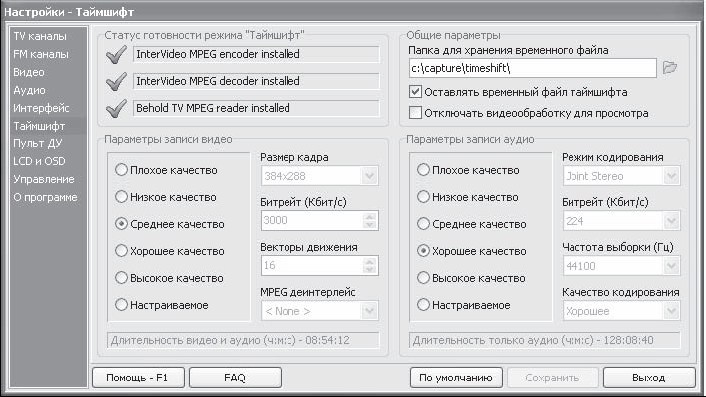Click checkmark icon beside MPEG encoder status
This screenshot has width=706, height=397.
pos(116,54)
